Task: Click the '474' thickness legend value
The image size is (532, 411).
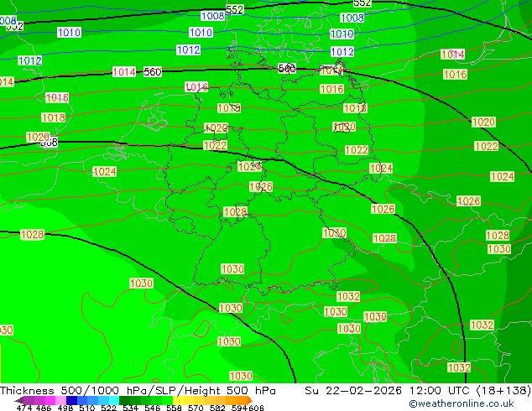Action: pyautogui.click(x=24, y=408)
